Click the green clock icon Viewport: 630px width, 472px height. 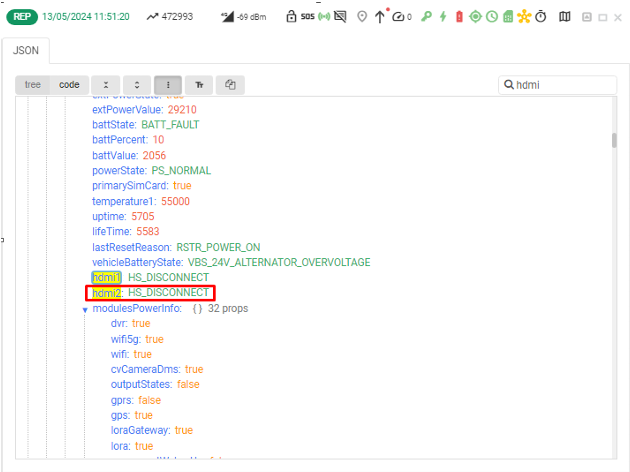coord(491,17)
